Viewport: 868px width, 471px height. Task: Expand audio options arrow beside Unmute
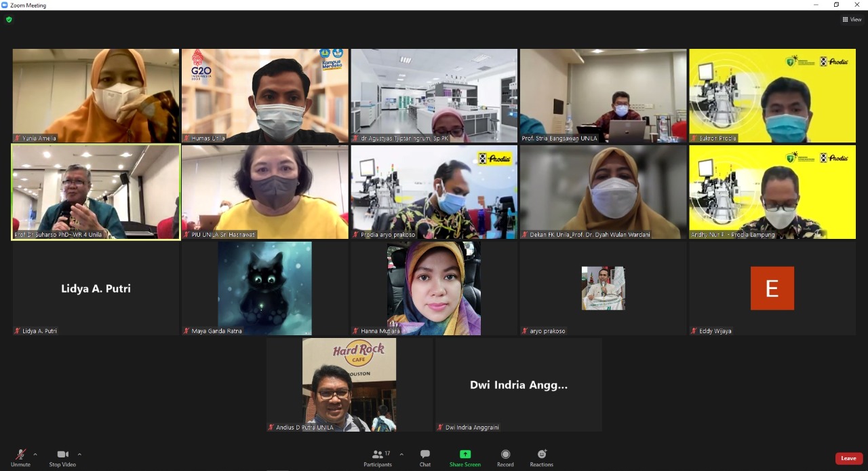click(35, 455)
